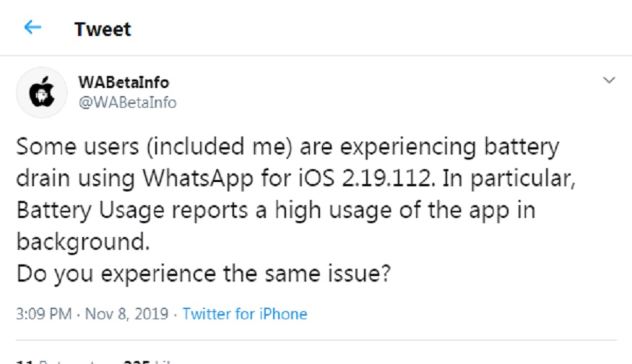This screenshot has width=632, height=364.
Task: Open the WABetaInfo display name link
Action: pos(124,82)
